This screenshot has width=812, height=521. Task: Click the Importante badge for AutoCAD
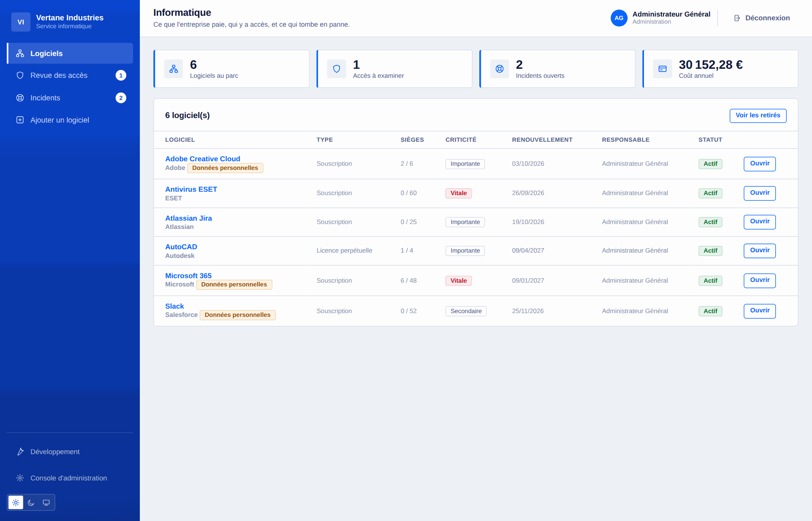[465, 251]
